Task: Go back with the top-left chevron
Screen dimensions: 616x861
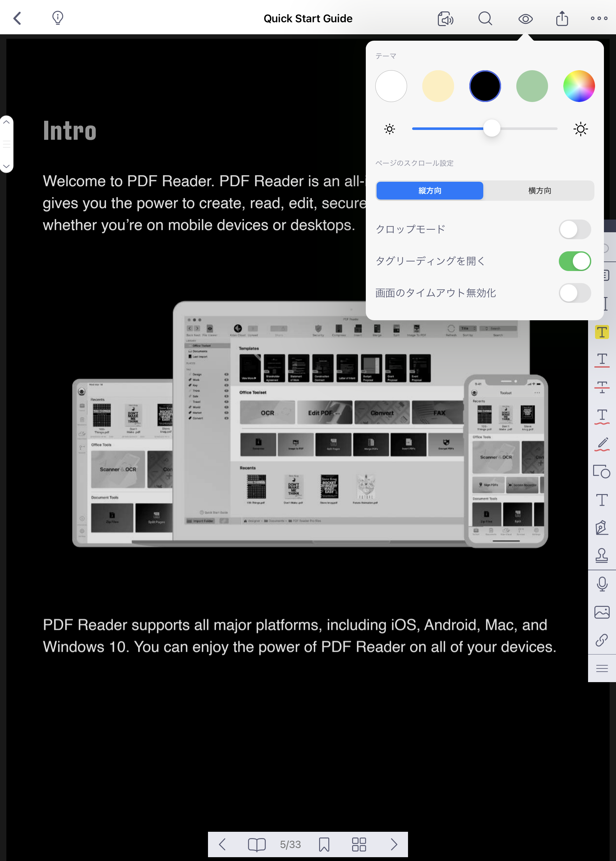Action: (x=17, y=18)
